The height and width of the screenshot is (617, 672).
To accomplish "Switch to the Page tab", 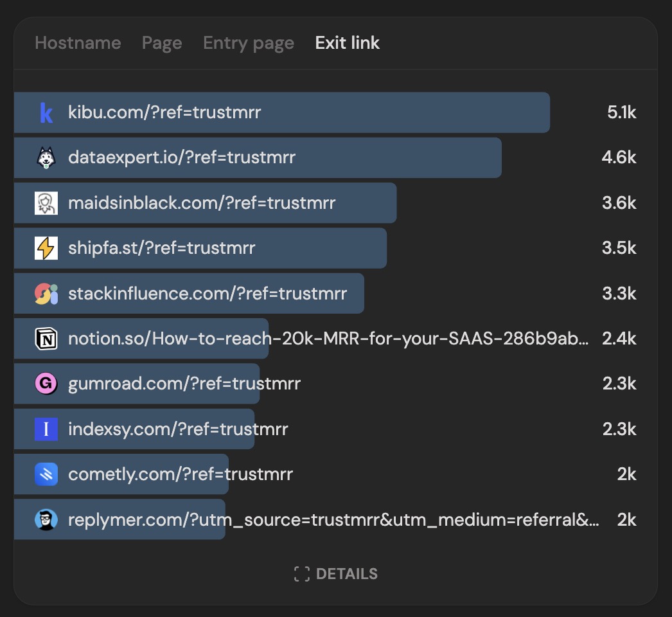I will pos(162,43).
